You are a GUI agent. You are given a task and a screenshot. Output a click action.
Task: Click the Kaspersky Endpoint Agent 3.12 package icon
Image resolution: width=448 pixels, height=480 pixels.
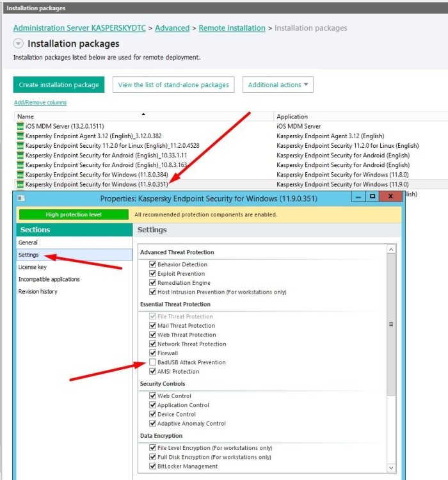(20, 136)
